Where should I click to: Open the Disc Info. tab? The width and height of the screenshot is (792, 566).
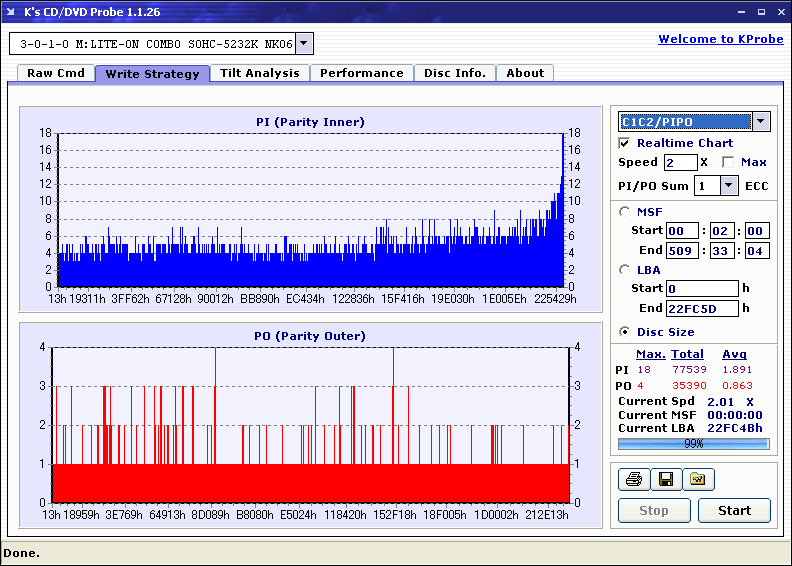(x=455, y=73)
